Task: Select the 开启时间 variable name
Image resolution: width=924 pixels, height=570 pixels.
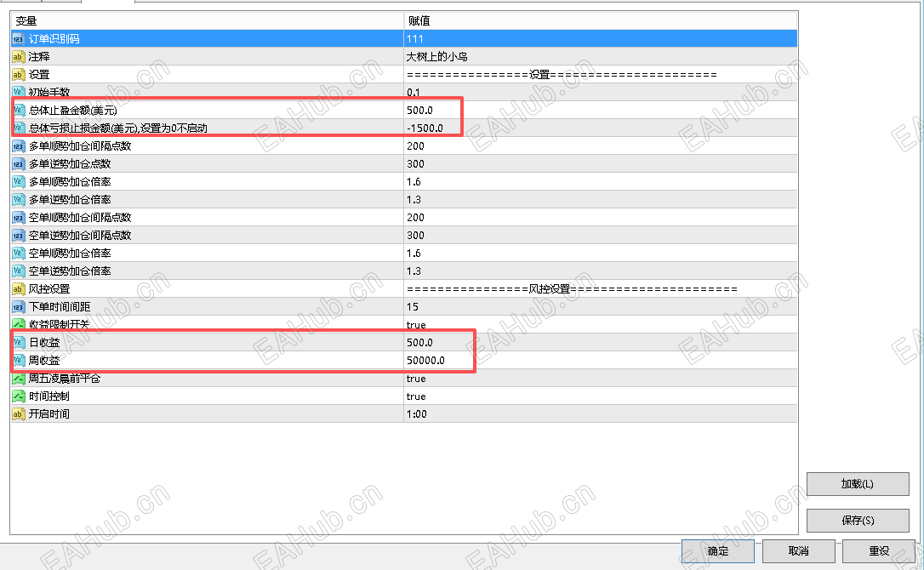Action: (x=48, y=413)
